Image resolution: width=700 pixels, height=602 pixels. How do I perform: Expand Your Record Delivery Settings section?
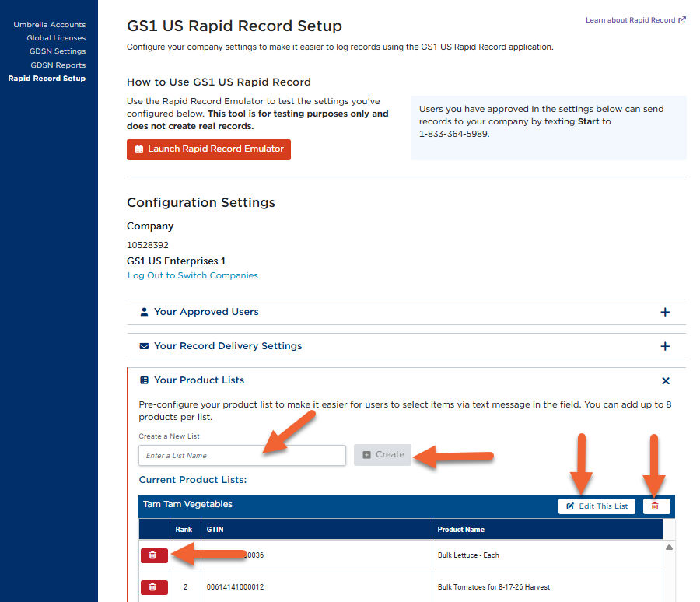(x=665, y=346)
